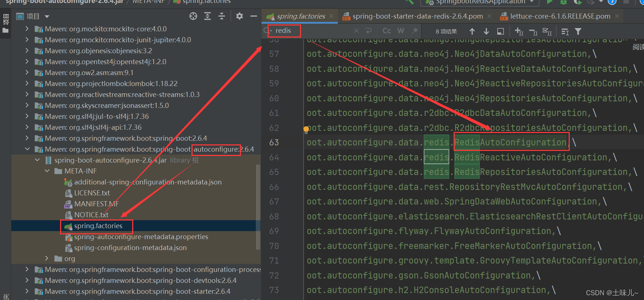Expand Maven mockito-core:4.0.0 library

point(27,29)
